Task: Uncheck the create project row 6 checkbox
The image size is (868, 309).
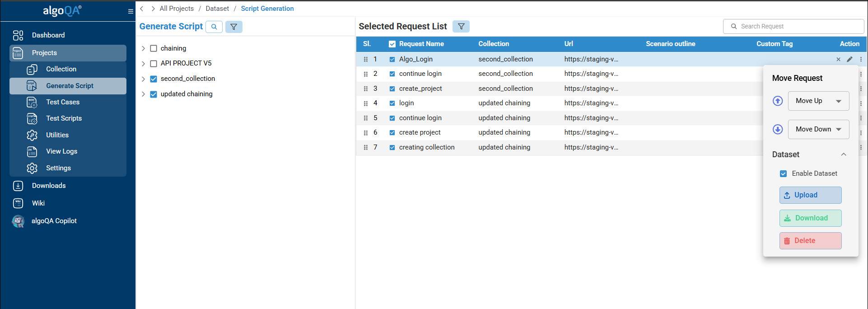Action: click(392, 133)
